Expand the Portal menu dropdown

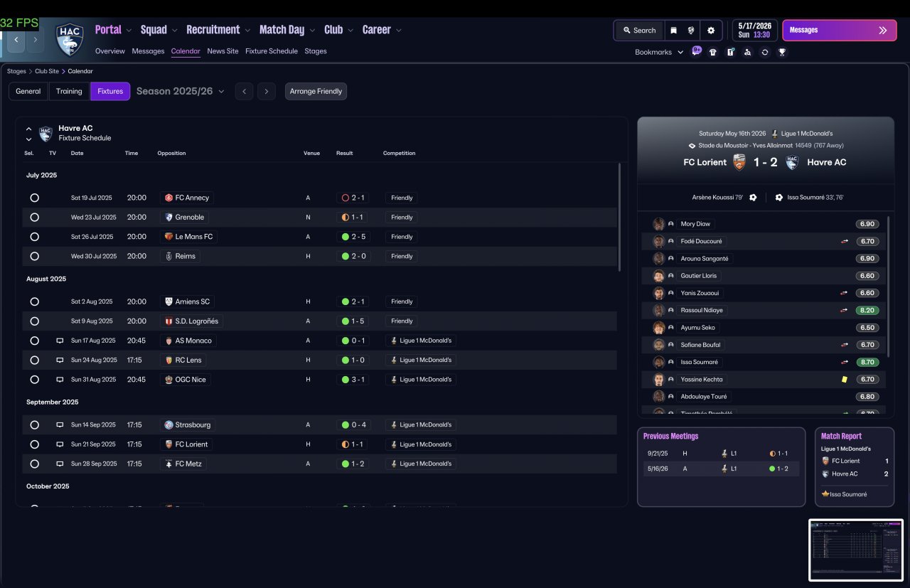(129, 30)
